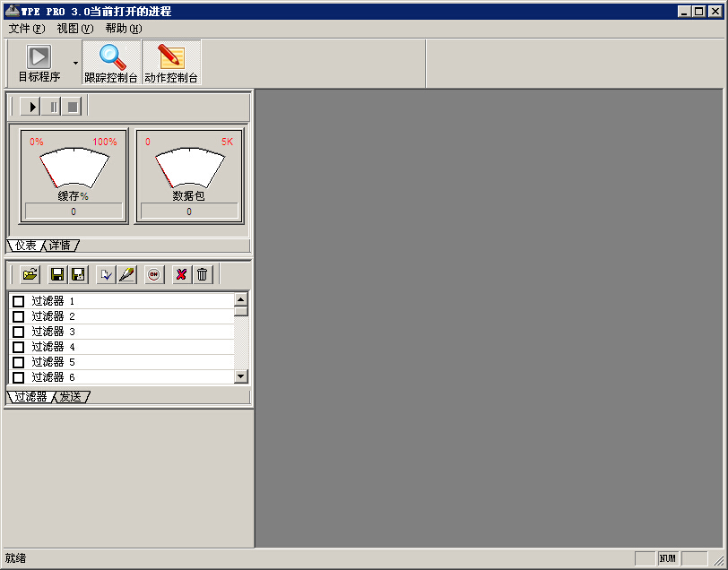The height and width of the screenshot is (570, 728).
Task: Click the edit filter pen icon
Action: 126,275
